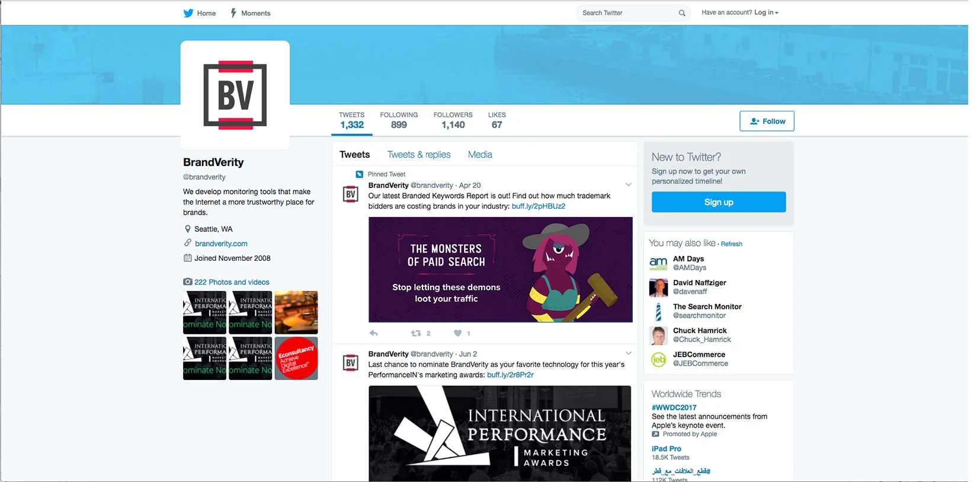Open The Search Monitor profile name
This screenshot has width=980, height=482.
coord(707,307)
